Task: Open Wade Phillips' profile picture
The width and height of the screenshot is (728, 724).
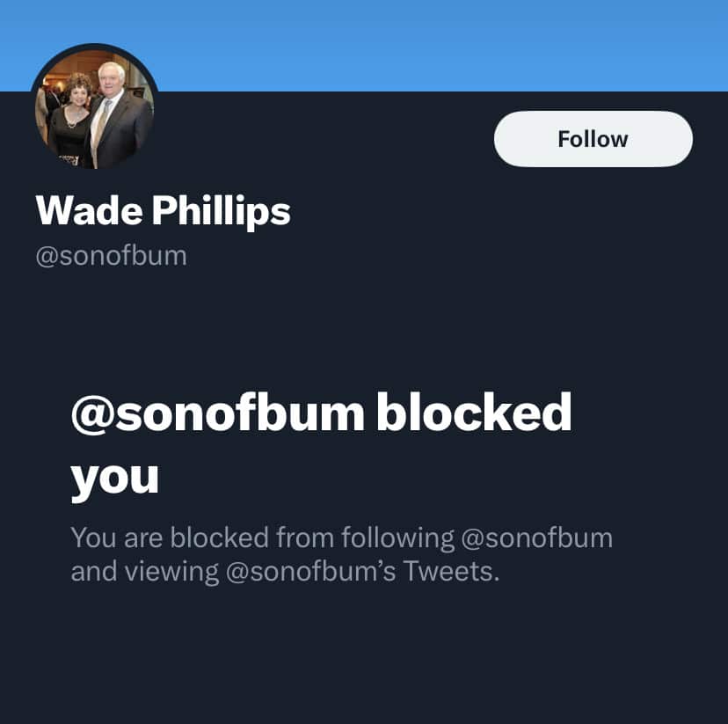Action: click(x=94, y=109)
